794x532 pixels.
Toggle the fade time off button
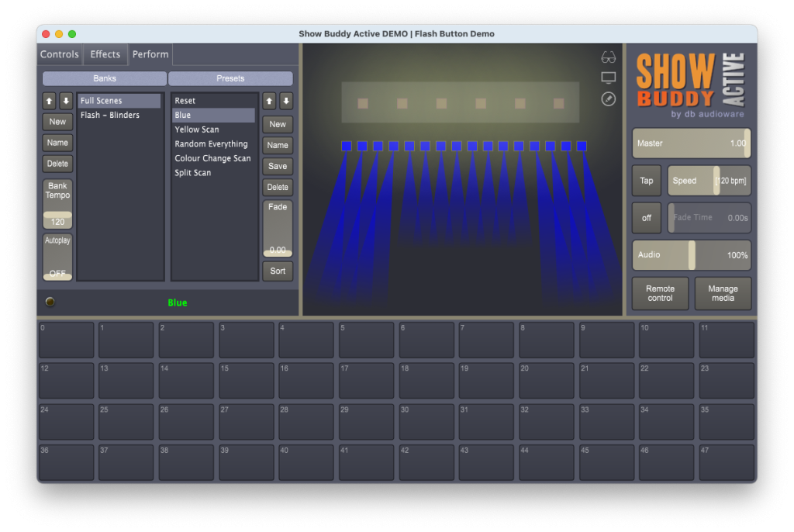[x=646, y=218]
